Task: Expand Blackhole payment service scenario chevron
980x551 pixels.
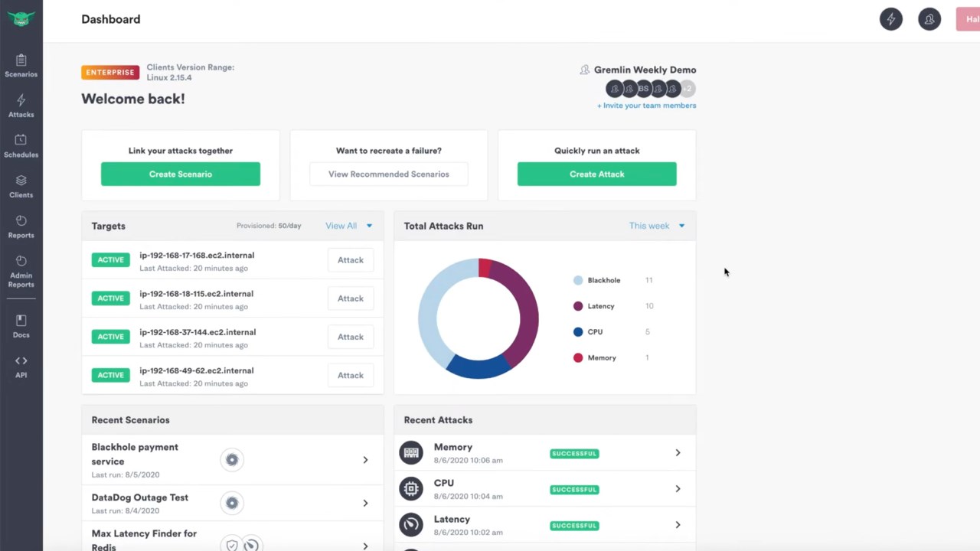Action: (365, 460)
